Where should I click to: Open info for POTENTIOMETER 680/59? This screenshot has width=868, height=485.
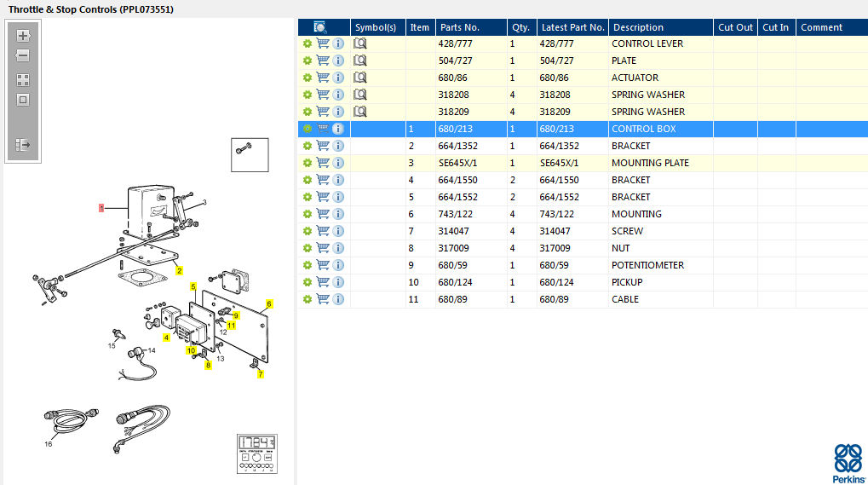pos(338,265)
